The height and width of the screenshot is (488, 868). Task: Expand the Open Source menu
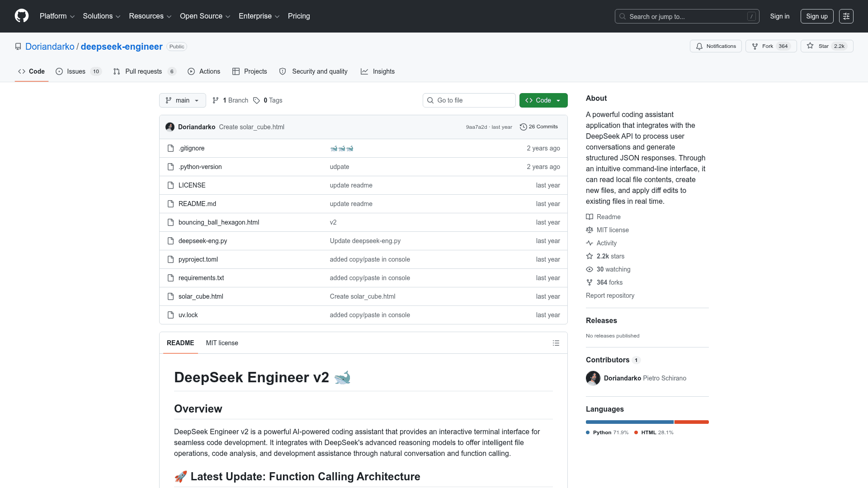pos(205,16)
